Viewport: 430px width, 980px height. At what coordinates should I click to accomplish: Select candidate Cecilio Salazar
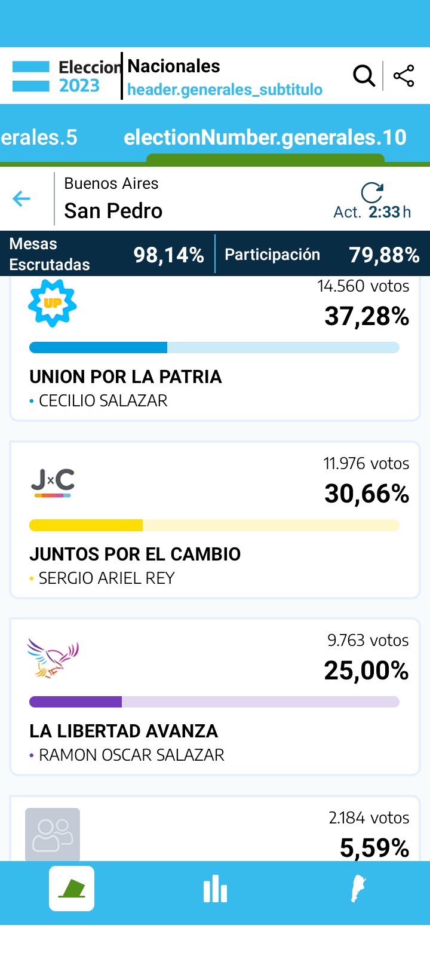coord(103,401)
